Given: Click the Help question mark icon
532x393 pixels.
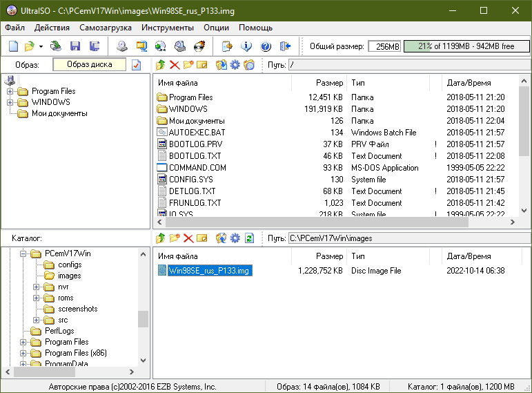Looking at the screenshot, I should pos(266,46).
